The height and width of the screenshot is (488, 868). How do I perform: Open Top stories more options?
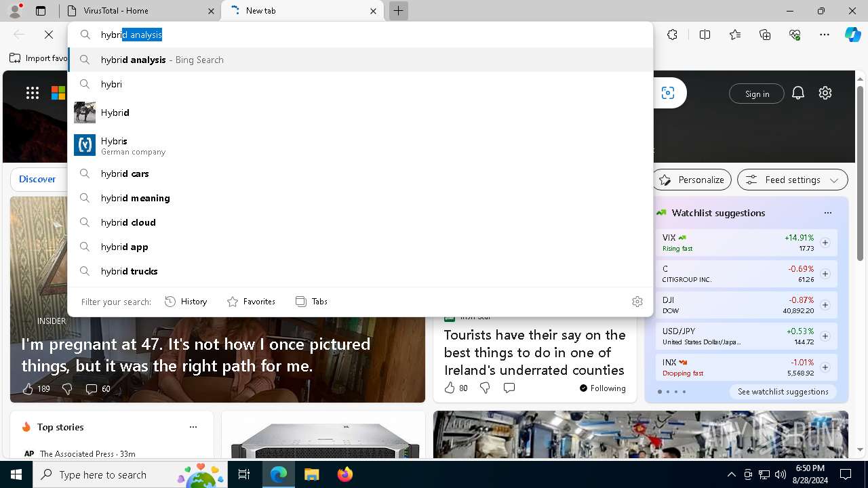pyautogui.click(x=193, y=427)
